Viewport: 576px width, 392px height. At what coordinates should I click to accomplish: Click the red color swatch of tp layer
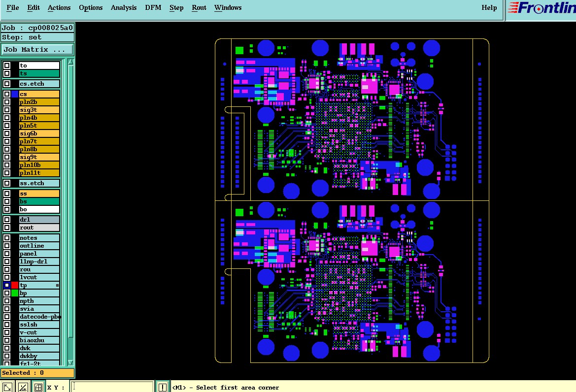pyautogui.click(x=15, y=285)
